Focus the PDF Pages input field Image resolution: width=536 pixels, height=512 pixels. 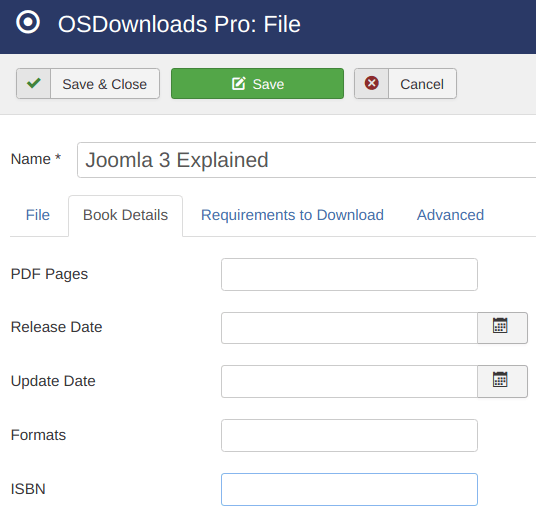coord(349,274)
